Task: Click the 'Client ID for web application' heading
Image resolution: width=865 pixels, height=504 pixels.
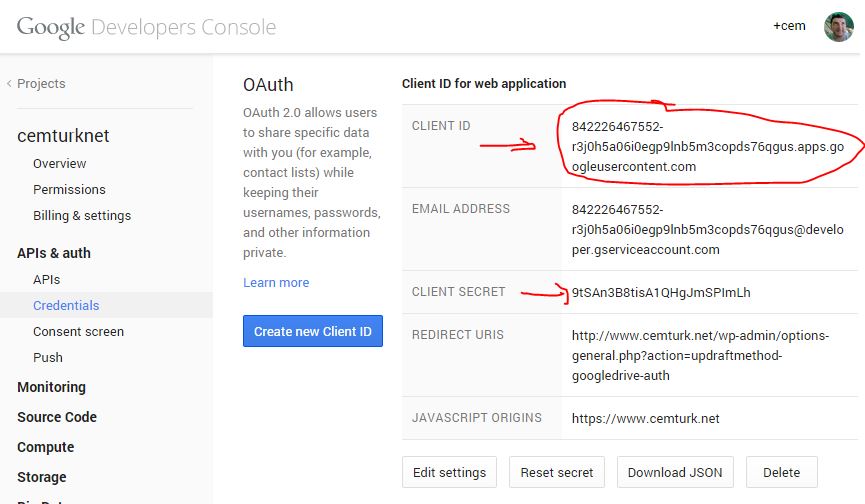Action: (484, 83)
